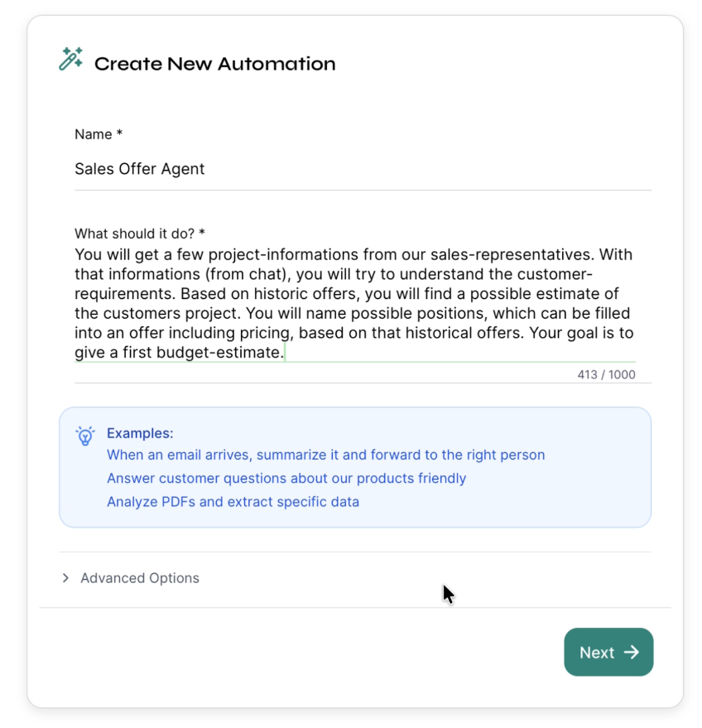Screen dimensions: 702x728
Task: Expand the Advanced Options chevron
Action: 65,578
